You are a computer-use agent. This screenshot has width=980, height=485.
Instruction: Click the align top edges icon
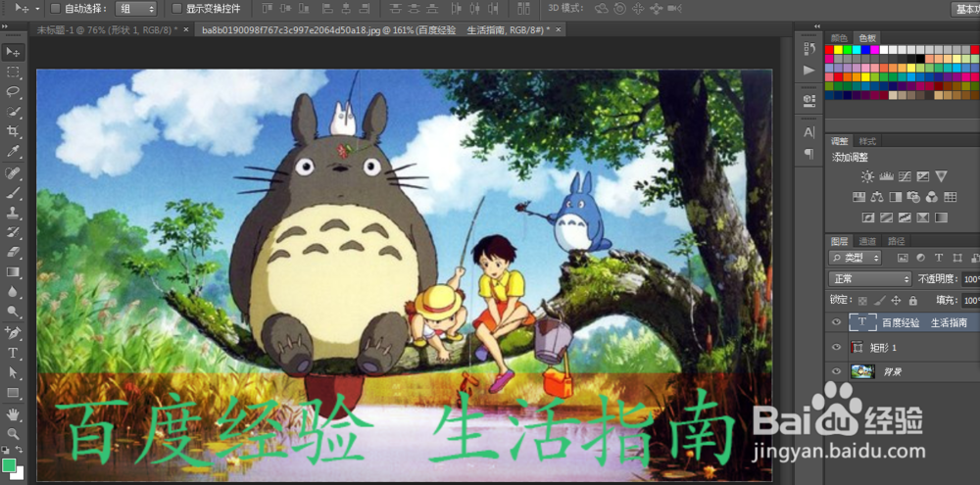pyautogui.click(x=269, y=9)
